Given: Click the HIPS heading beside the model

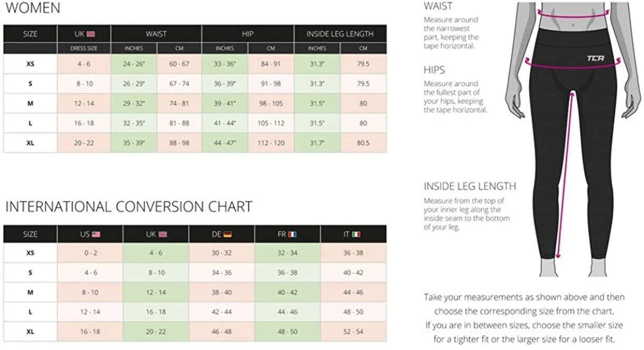Looking at the screenshot, I should coord(434,70).
